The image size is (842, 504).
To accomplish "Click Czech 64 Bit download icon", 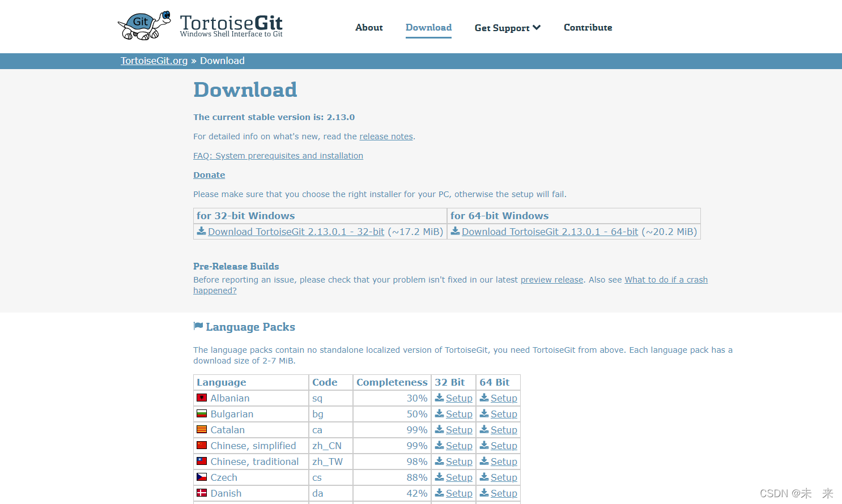I will point(484,477).
